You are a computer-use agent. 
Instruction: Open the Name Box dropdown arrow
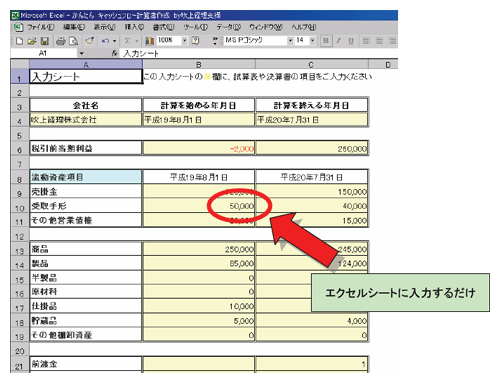[81, 53]
